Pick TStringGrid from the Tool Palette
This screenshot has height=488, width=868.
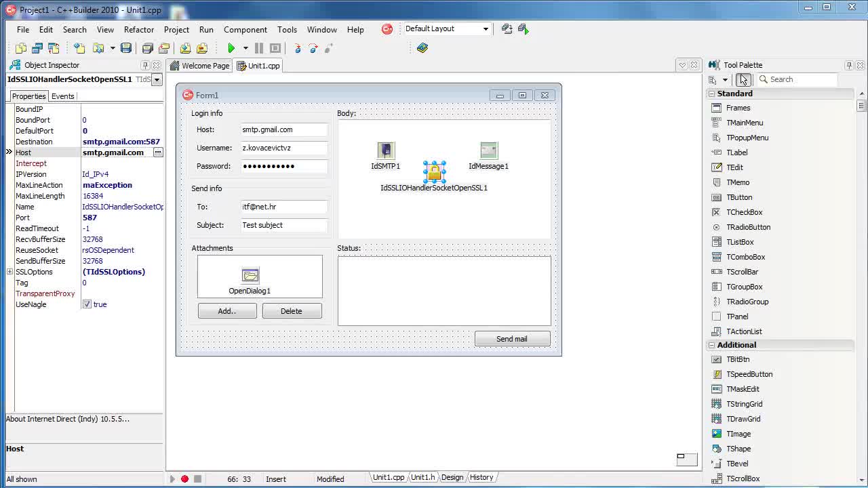744,404
